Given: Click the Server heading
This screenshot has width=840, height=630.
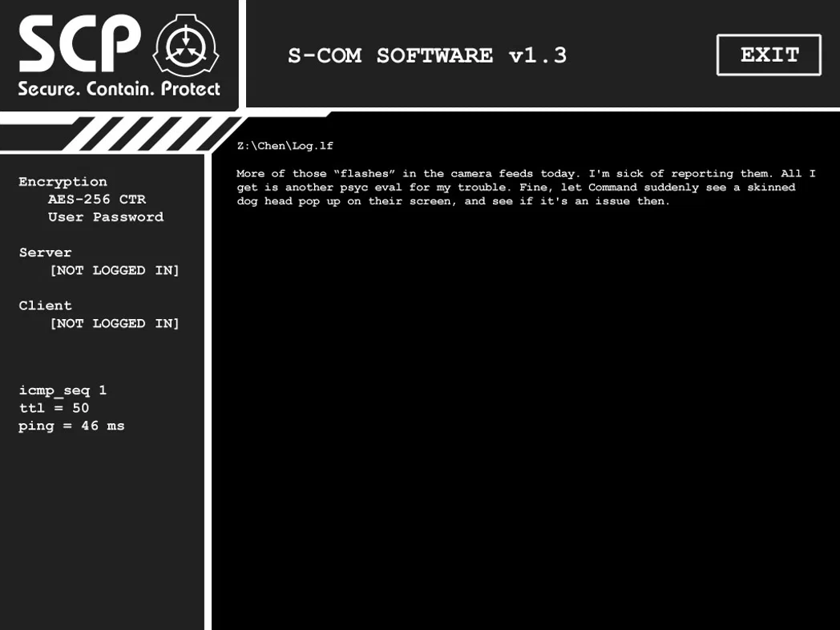Looking at the screenshot, I should pyautogui.click(x=45, y=252).
